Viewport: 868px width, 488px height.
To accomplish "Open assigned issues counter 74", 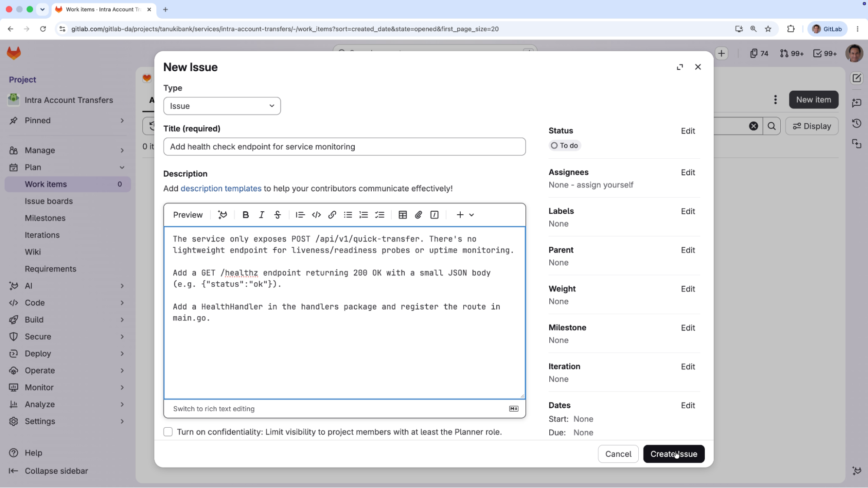I will [x=759, y=53].
